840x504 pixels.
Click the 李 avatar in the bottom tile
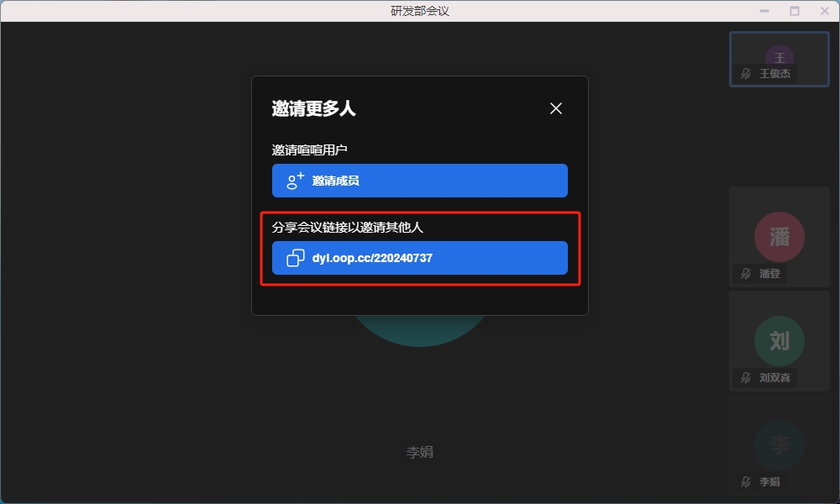pos(779,444)
